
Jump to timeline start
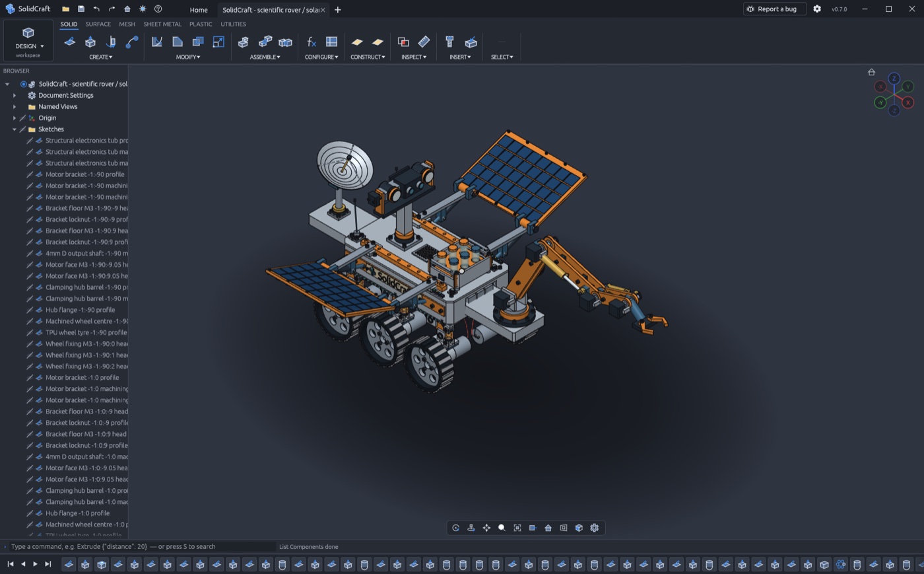tap(11, 564)
